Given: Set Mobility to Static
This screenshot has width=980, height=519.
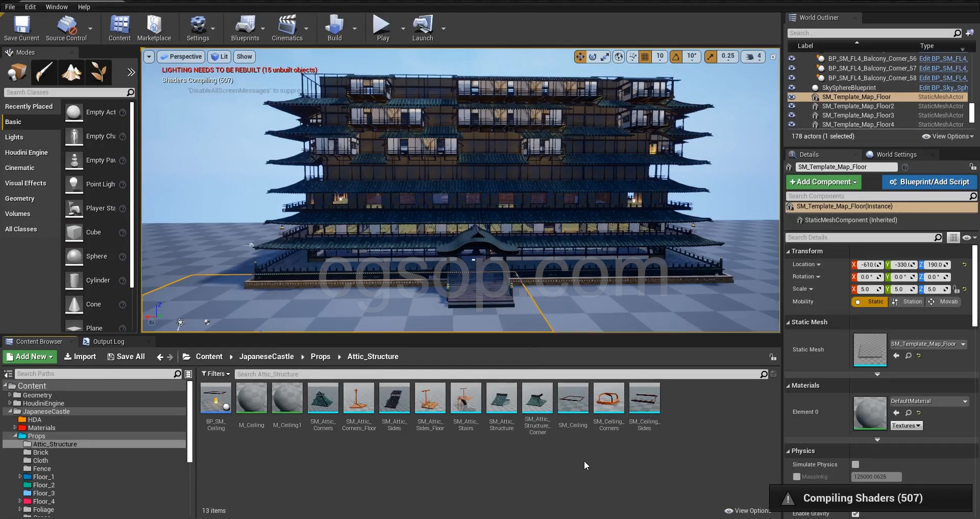Looking at the screenshot, I should point(870,302).
